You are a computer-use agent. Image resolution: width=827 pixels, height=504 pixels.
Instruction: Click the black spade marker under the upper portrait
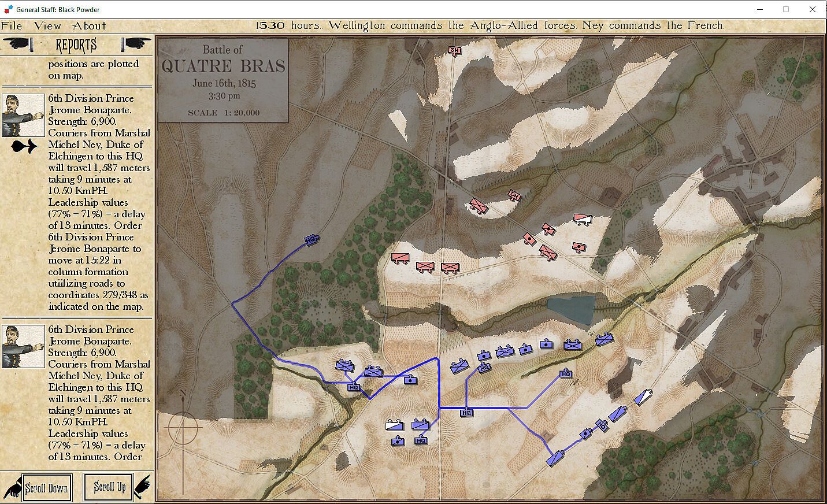click(24, 146)
